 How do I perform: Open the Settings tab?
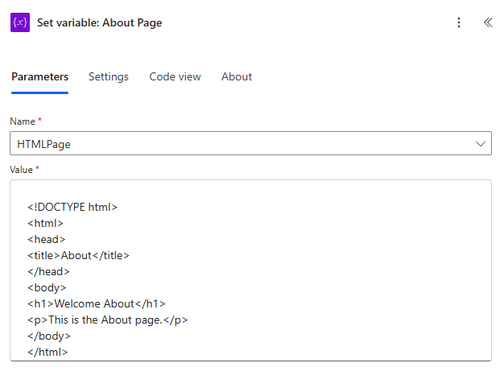click(x=108, y=77)
